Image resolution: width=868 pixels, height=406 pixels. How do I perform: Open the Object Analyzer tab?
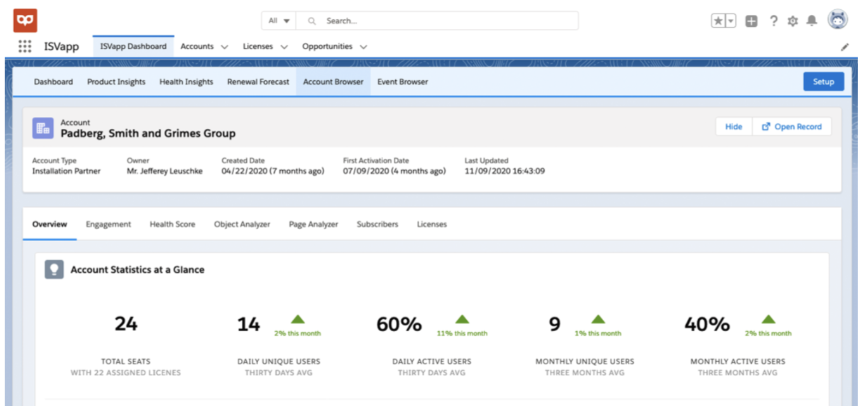click(x=242, y=224)
